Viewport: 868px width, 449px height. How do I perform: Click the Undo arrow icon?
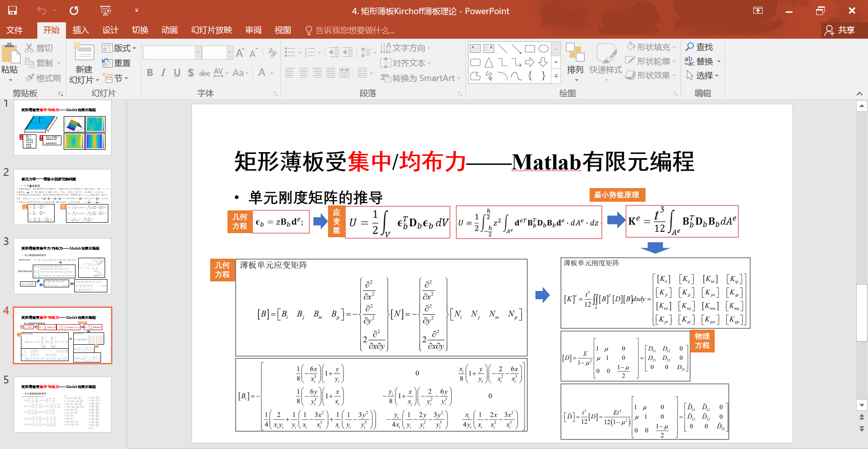click(x=42, y=10)
